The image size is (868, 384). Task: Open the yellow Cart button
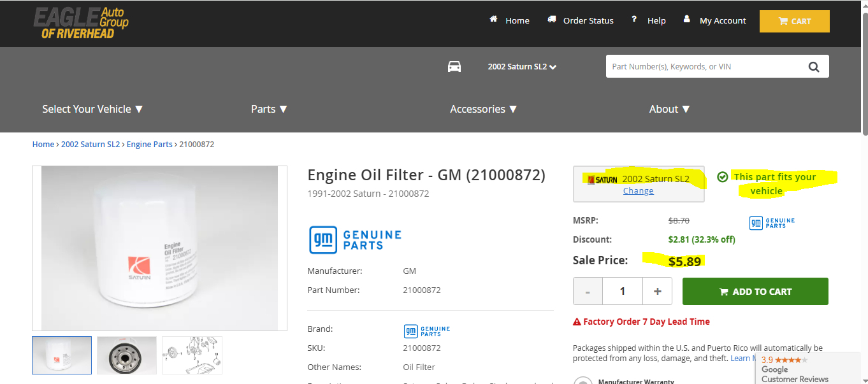click(794, 21)
